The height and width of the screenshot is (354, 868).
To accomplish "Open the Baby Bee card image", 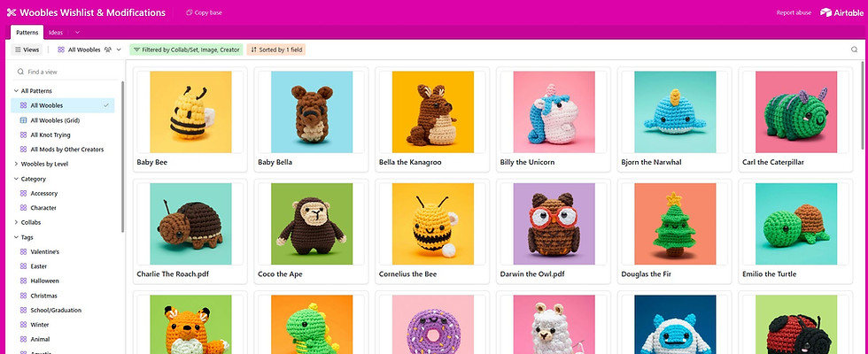I will pyautogui.click(x=190, y=112).
